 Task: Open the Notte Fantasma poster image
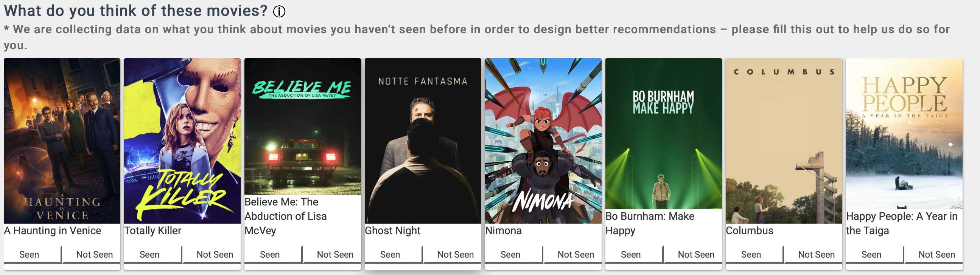click(423, 141)
